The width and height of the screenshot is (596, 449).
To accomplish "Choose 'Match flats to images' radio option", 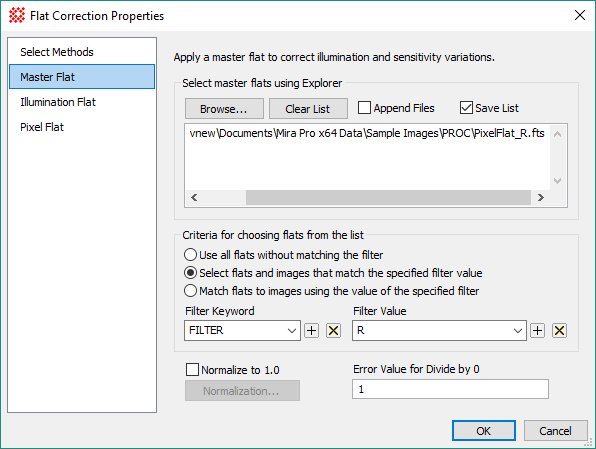I will [190, 290].
